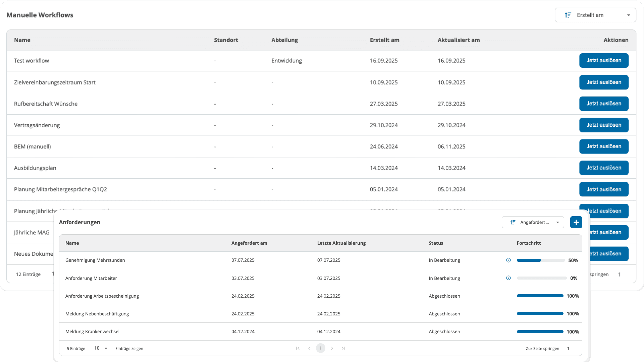This screenshot has height=362, width=644.
Task: Click In Bearbeitung status of Genehmigung Mehrstunden
Action: click(444, 260)
